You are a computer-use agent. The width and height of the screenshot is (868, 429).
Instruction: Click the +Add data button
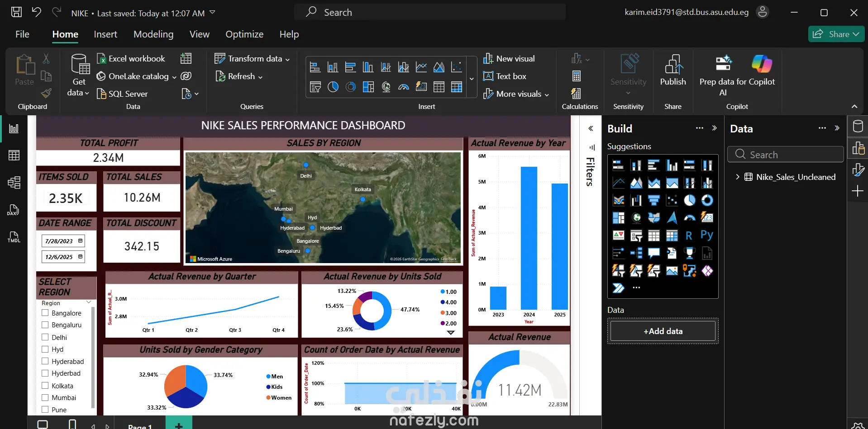tap(663, 331)
